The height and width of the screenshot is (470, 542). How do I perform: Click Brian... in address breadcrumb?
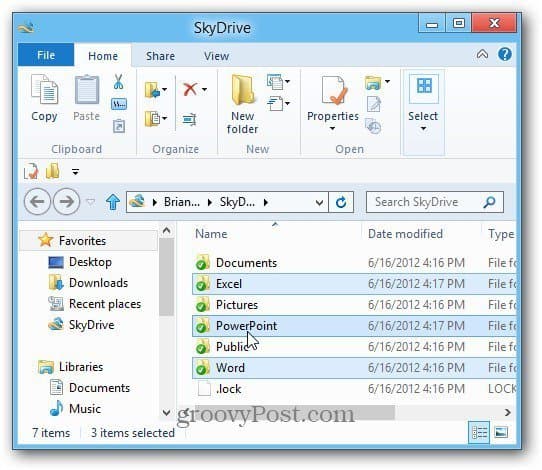(182, 202)
